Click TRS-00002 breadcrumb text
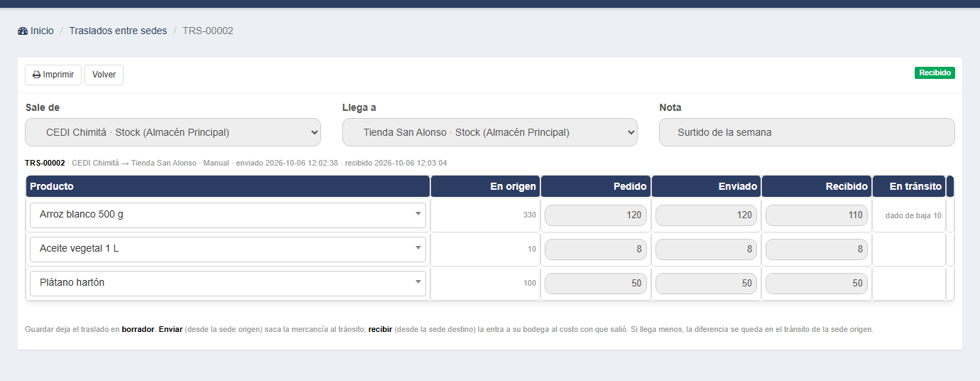This screenshot has width=980, height=381. click(208, 31)
